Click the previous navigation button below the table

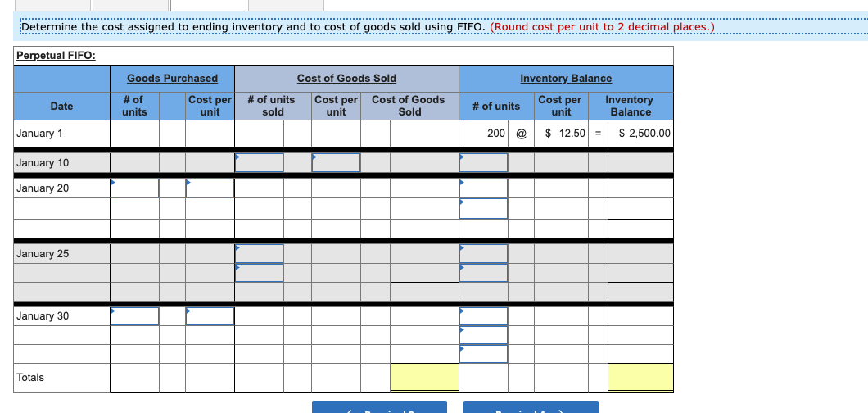(379, 407)
